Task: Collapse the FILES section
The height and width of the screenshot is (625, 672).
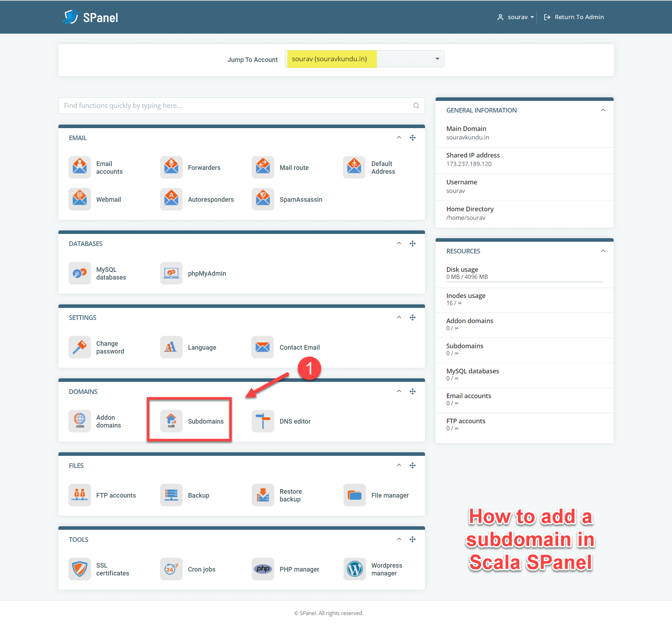Action: tap(399, 465)
